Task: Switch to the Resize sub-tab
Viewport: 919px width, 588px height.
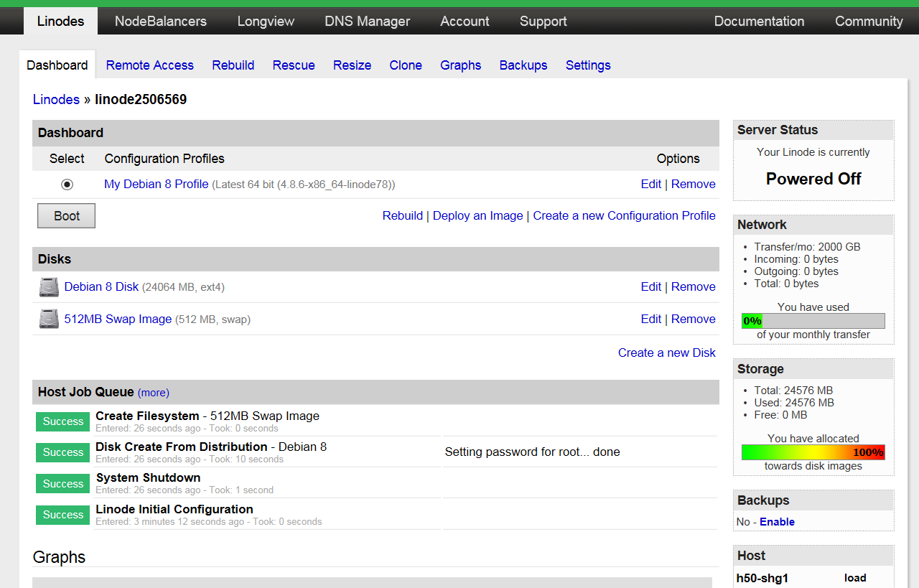Action: tap(352, 65)
